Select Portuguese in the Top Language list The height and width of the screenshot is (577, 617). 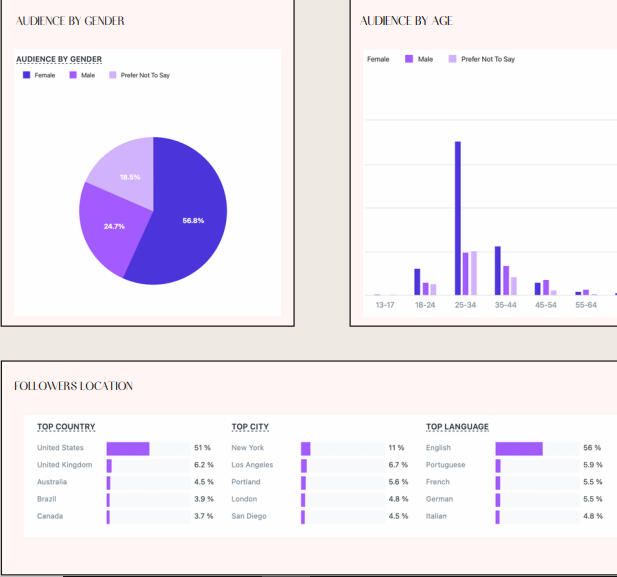(x=448, y=465)
